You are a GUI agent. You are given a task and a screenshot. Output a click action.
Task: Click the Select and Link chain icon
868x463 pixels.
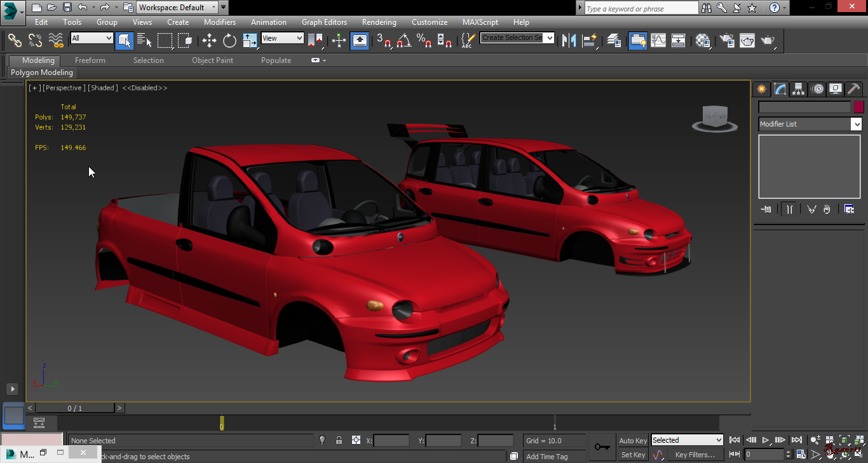coord(15,41)
